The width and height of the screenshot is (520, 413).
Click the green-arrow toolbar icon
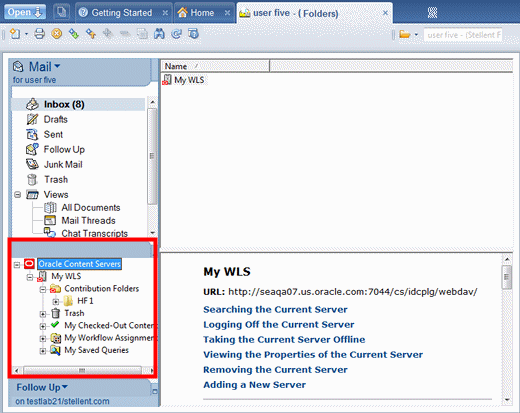point(74,34)
